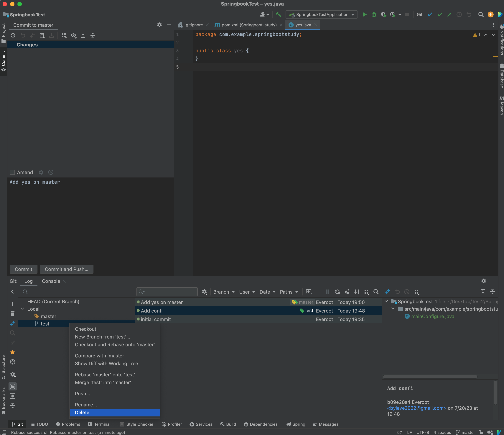This screenshot has width=504, height=435.
Task: Toggle IntelliSort in Git log toolbar
Action: click(x=357, y=292)
